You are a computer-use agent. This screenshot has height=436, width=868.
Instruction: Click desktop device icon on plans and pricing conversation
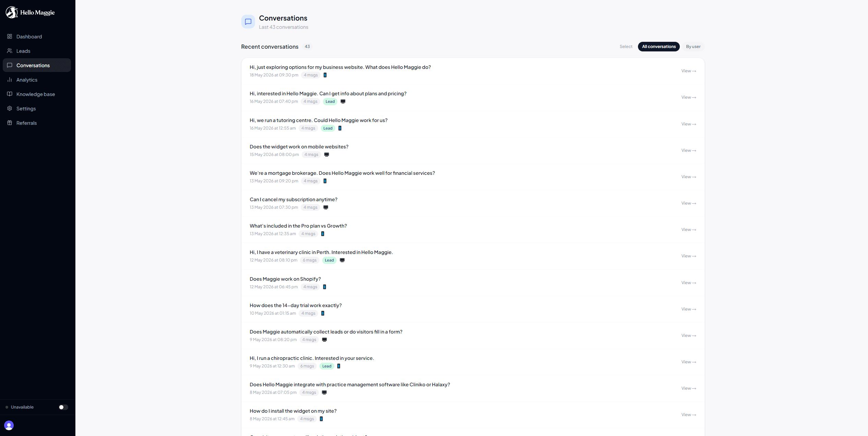343,101
